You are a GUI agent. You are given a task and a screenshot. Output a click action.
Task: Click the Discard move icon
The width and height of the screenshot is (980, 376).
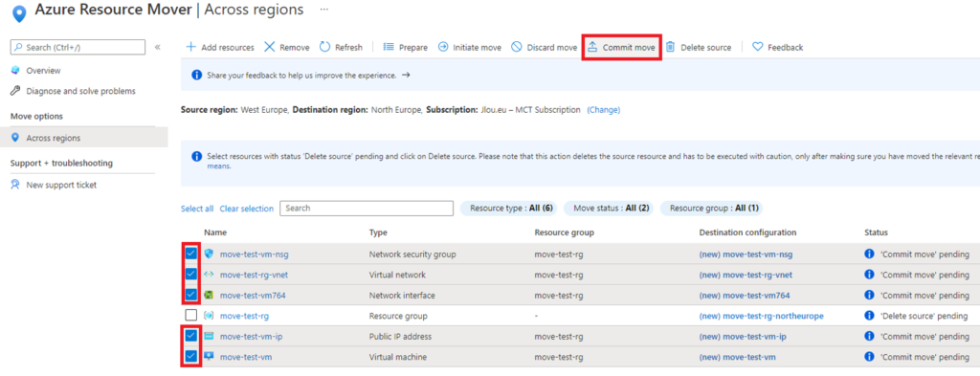[516, 48]
